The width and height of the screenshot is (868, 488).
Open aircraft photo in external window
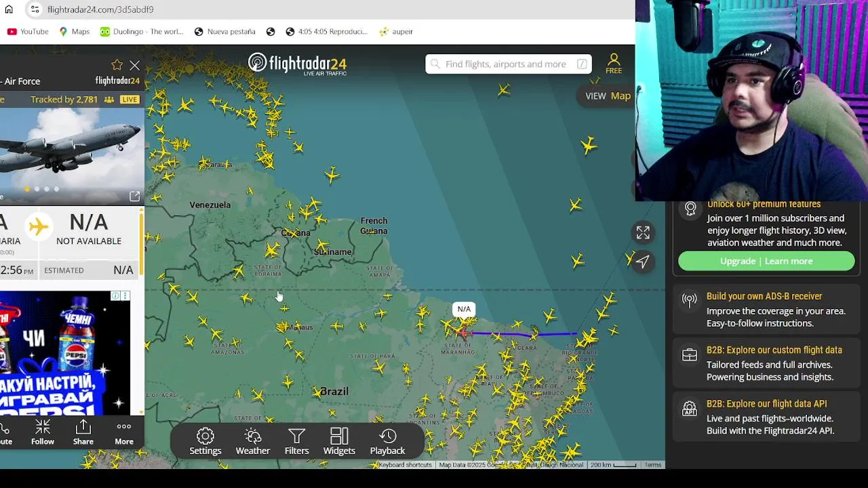(134, 196)
